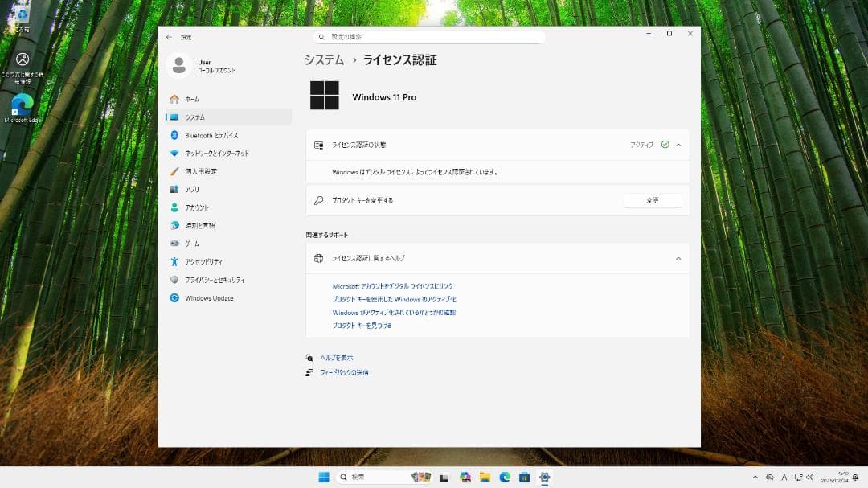This screenshot has width=868, height=488.
Task: Click the IME A input indicator
Action: [784, 477]
